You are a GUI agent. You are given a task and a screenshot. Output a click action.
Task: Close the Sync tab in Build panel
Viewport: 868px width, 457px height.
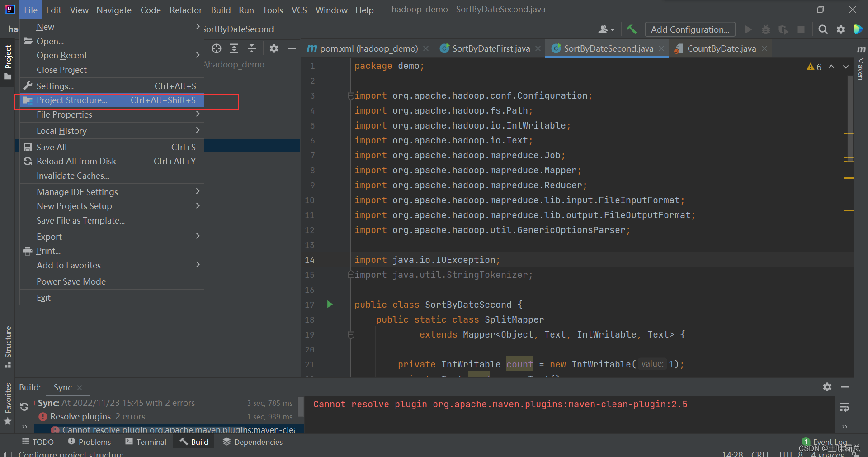coord(80,388)
